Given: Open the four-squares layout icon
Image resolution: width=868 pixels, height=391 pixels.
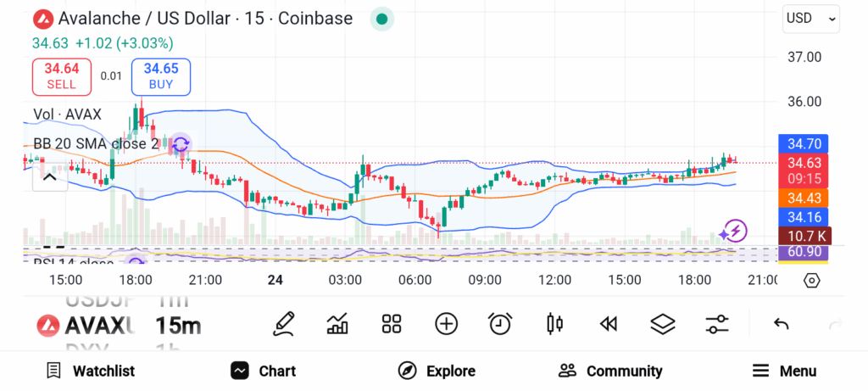Looking at the screenshot, I should [391, 324].
